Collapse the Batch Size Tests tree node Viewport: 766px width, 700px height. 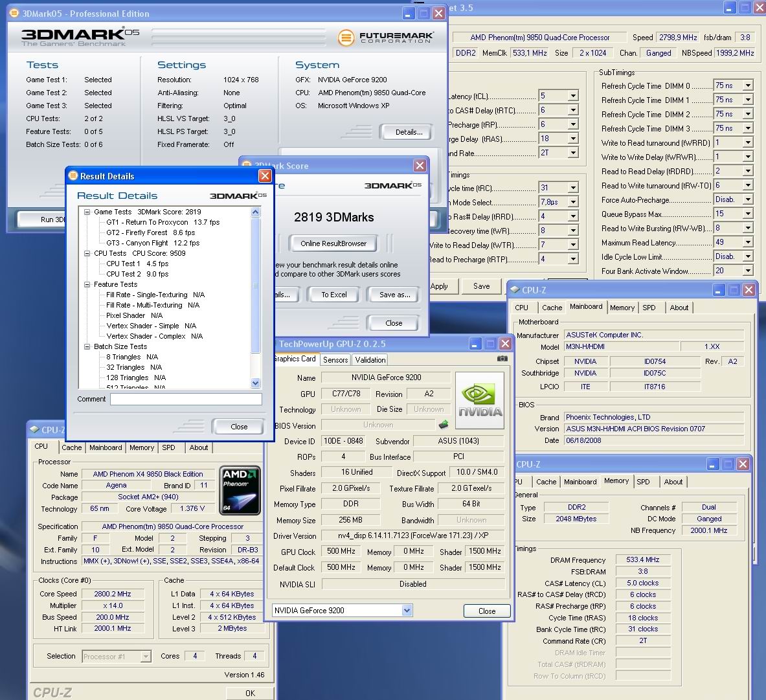pyautogui.click(x=87, y=347)
